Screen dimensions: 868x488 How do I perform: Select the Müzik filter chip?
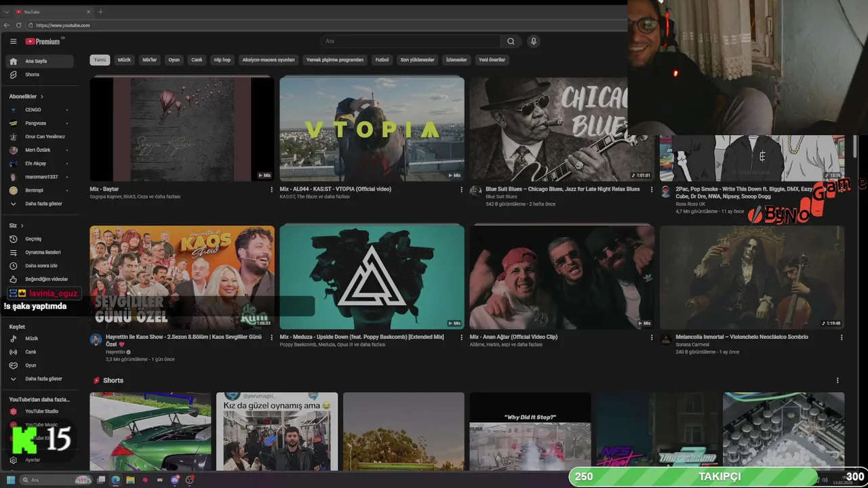pyautogui.click(x=124, y=60)
